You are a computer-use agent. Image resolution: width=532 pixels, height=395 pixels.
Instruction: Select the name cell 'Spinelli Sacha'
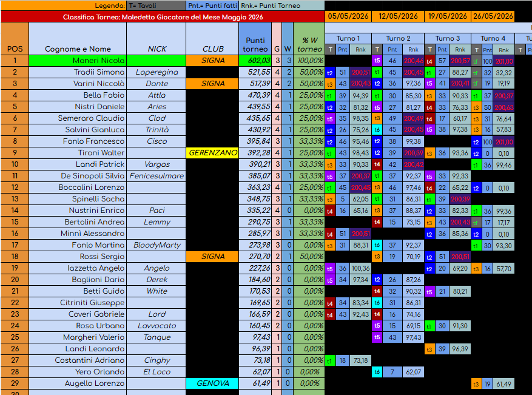pos(78,199)
